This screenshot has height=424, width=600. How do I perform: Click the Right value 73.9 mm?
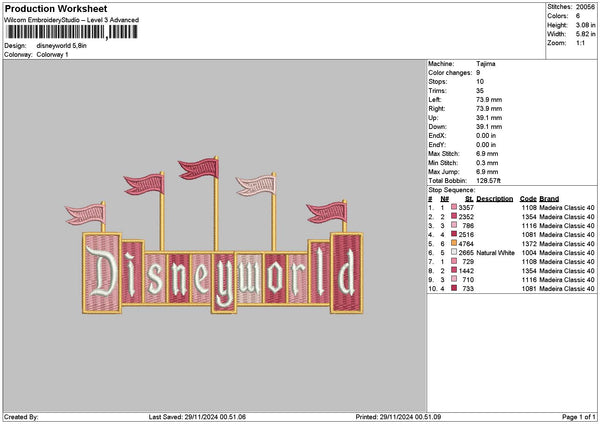tap(489, 109)
